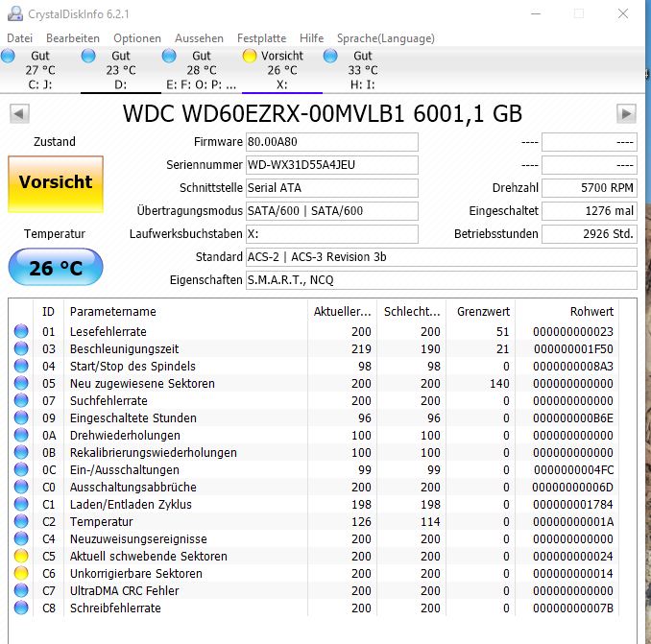Click status icon for Suchfehlerrate row
651x644 pixels.
[x=21, y=400]
